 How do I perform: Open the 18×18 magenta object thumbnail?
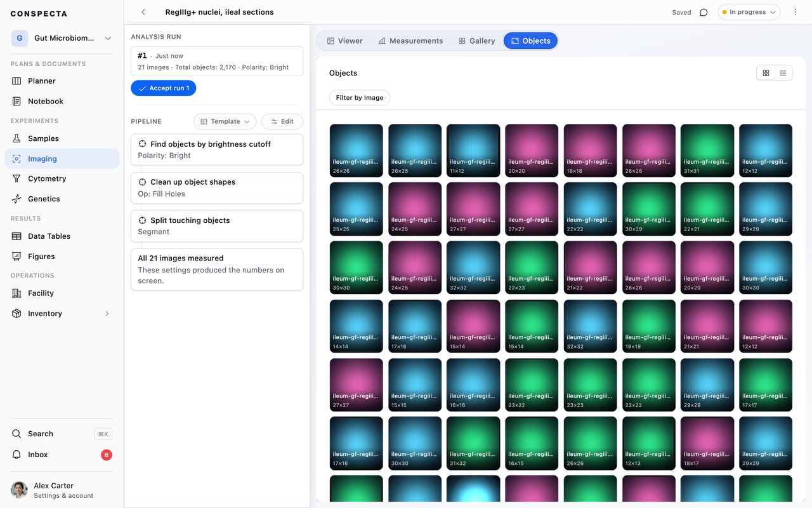coord(590,150)
